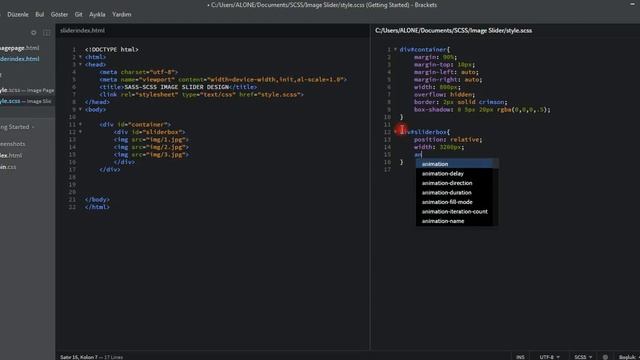
Task: Open the Getting Started project dropdown
Action: point(17,127)
